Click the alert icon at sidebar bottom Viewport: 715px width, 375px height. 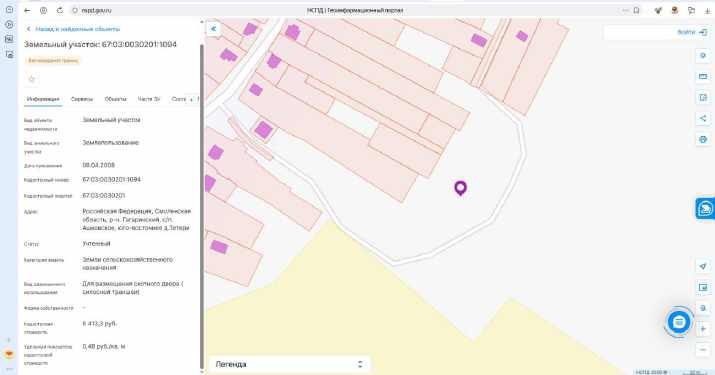click(9, 354)
